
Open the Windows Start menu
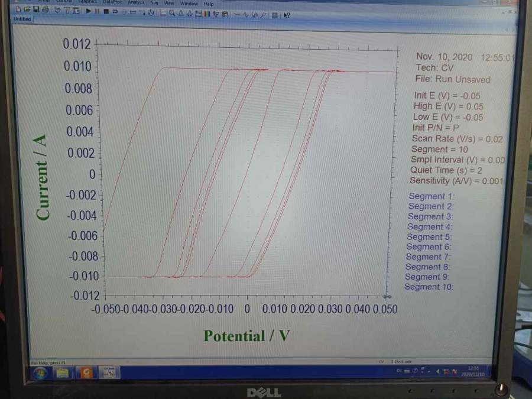coord(40,372)
